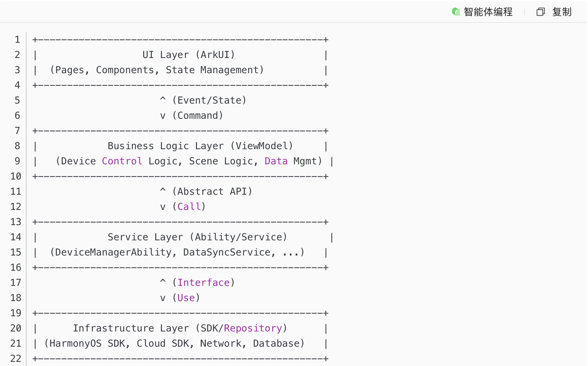Select line number 8 in the gutter
The image size is (588, 366).
[x=17, y=146]
